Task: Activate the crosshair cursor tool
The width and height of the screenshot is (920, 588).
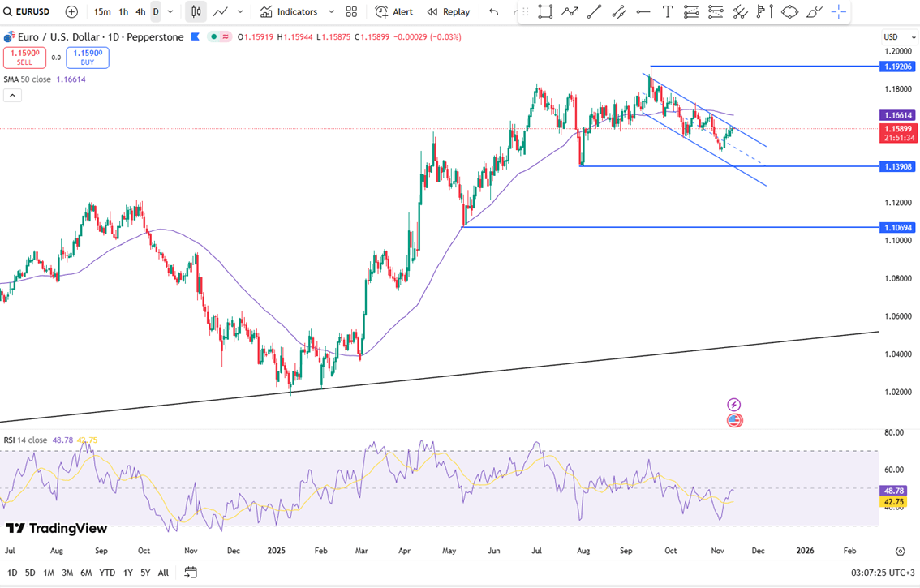Action: [839, 12]
